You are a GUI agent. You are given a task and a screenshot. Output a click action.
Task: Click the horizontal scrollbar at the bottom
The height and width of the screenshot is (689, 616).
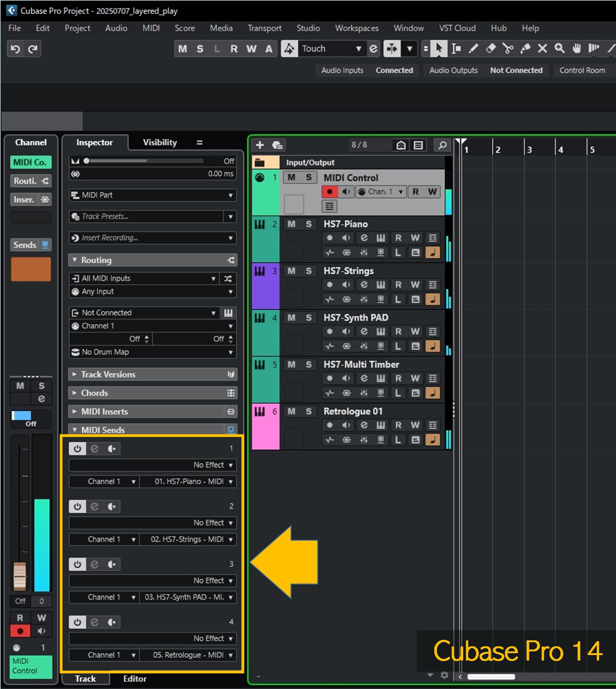coord(491,676)
